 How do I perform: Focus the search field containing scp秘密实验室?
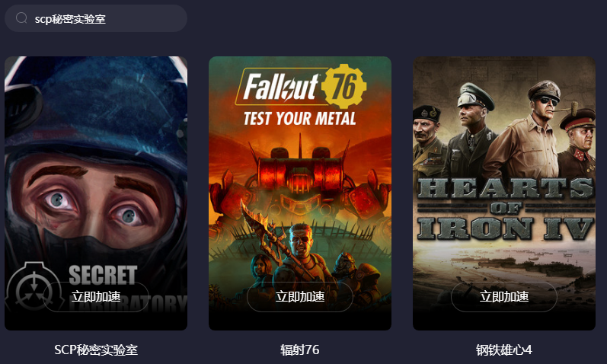click(x=96, y=18)
